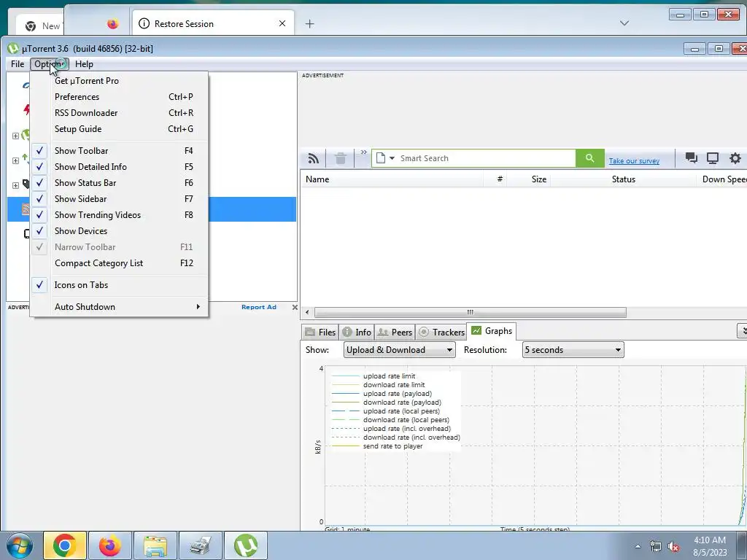Sort by the Name column header

coord(392,179)
